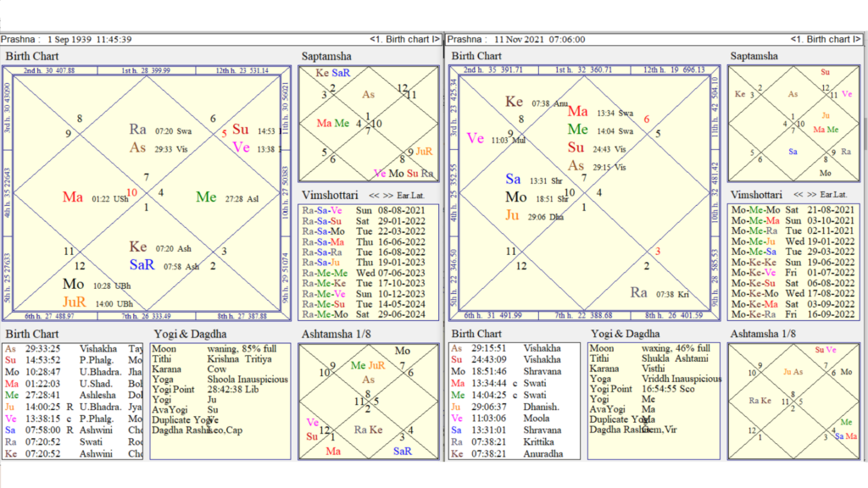Click the Me 27:28:41 Ashlesha table row
This screenshot has width=868, height=488.
click(x=73, y=395)
